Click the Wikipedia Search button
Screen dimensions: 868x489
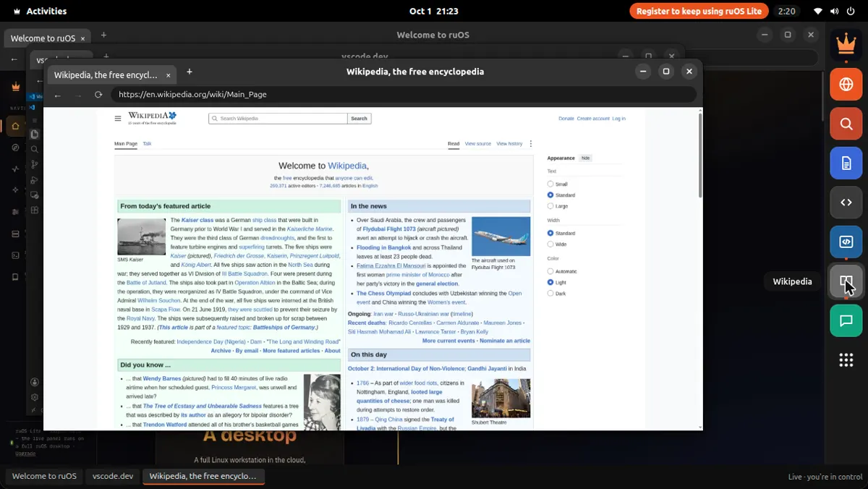coord(359,119)
